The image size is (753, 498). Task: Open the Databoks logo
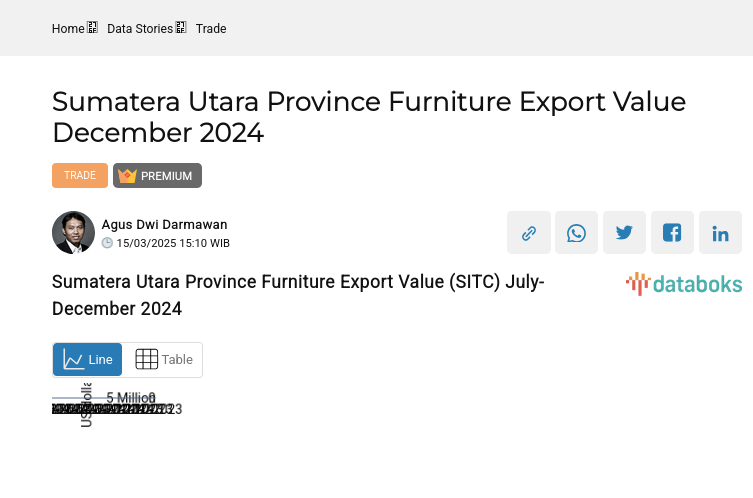(x=684, y=284)
